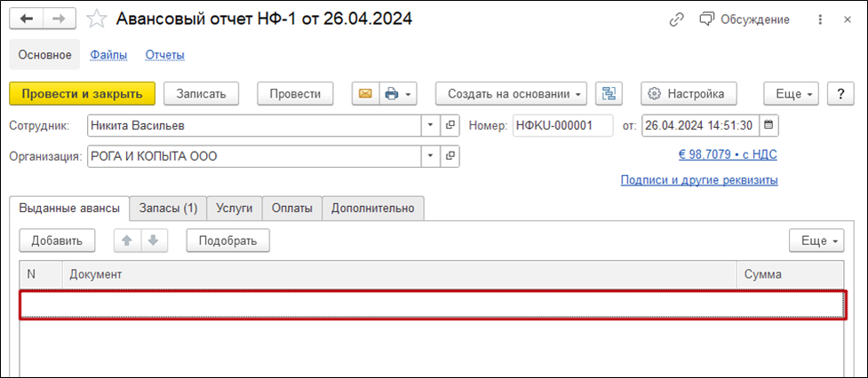868x378 pixels.
Task: Open the Сотрудник field's linked record
Action: pyautogui.click(x=450, y=125)
